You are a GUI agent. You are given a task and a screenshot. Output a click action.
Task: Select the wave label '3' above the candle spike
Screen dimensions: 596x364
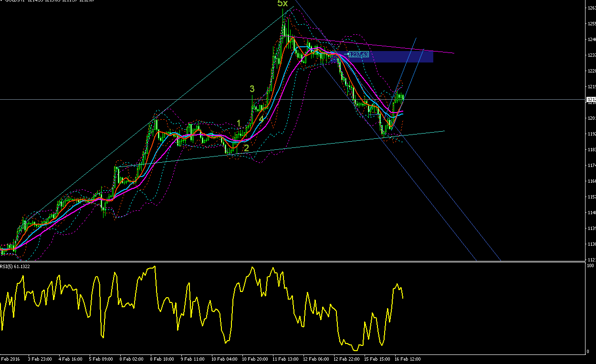pyautogui.click(x=252, y=89)
